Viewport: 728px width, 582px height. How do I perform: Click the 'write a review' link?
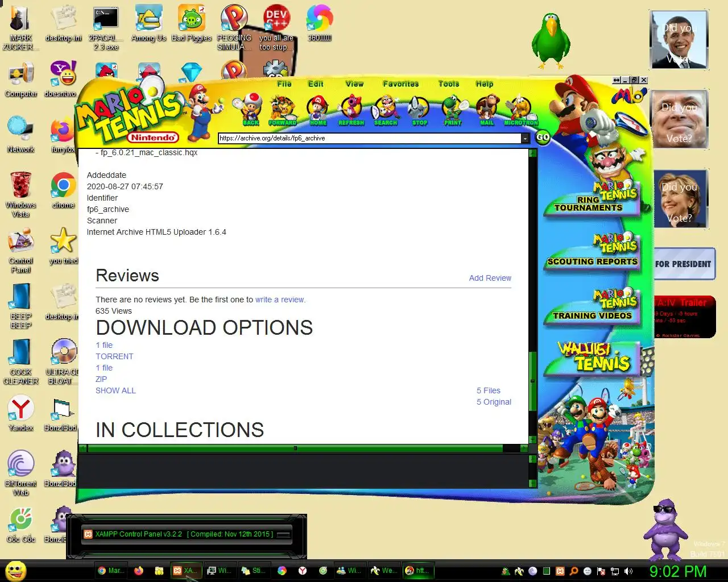pos(280,300)
